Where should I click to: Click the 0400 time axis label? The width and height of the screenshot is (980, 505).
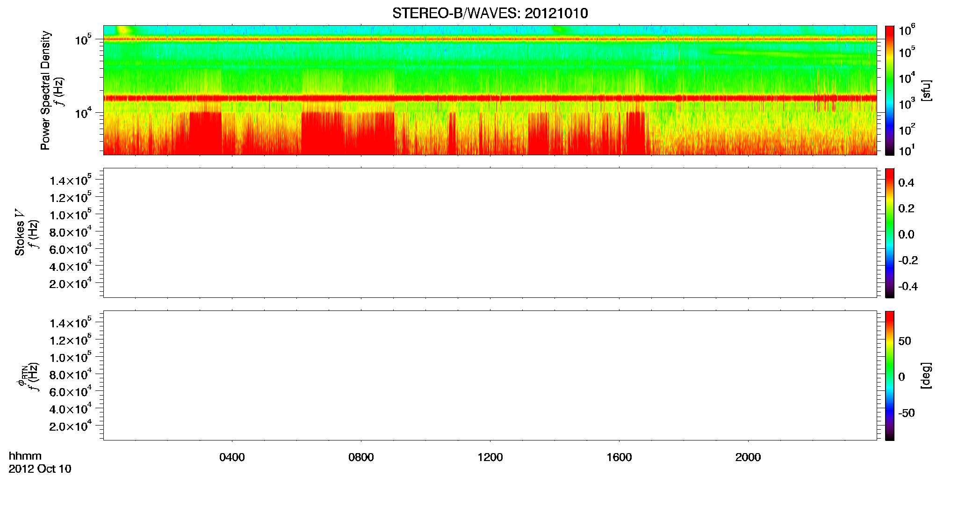click(232, 457)
